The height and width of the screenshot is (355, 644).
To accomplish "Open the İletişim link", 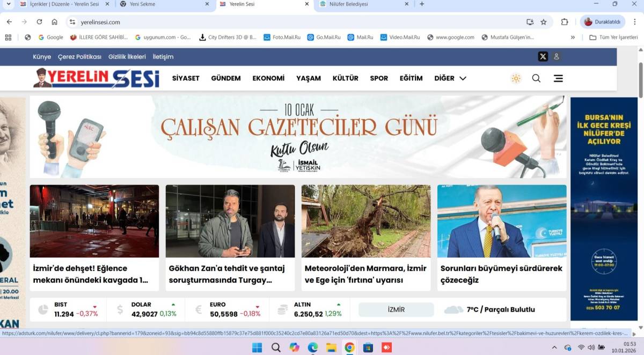I will pyautogui.click(x=164, y=56).
